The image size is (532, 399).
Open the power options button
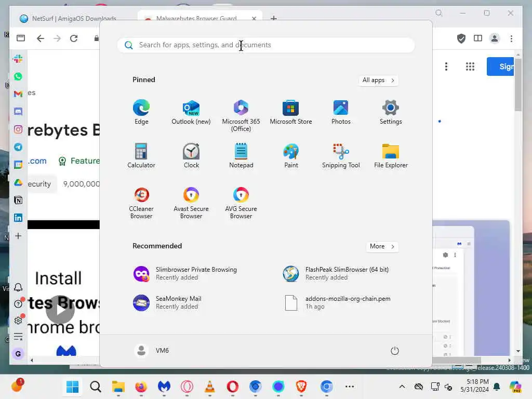(395, 351)
